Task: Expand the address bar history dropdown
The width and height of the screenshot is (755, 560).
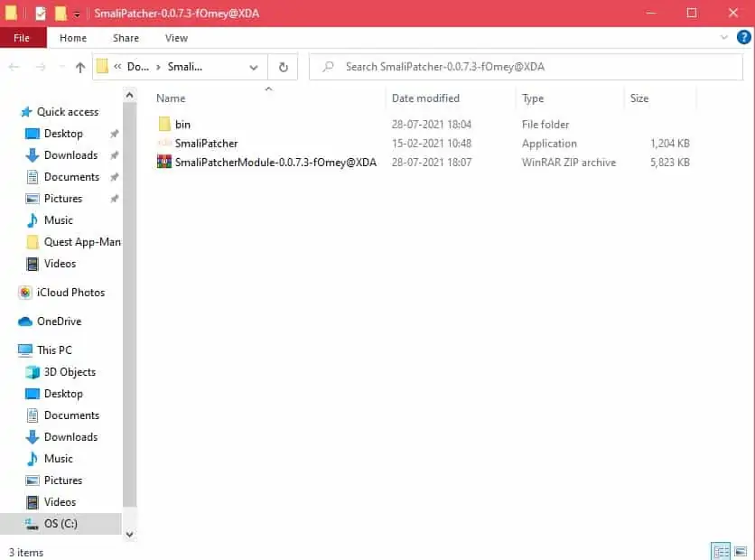Action: 254,67
